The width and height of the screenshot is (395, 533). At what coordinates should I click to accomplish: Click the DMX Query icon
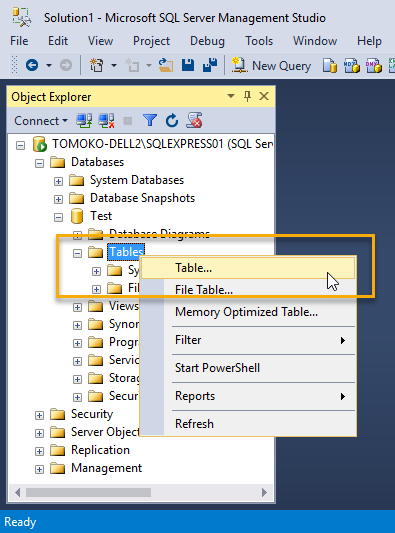click(374, 65)
